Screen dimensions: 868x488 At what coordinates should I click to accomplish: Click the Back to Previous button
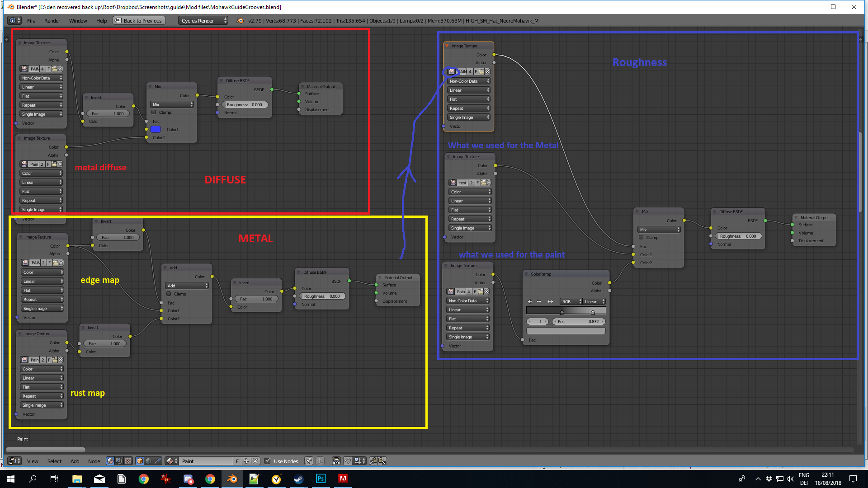pos(139,20)
